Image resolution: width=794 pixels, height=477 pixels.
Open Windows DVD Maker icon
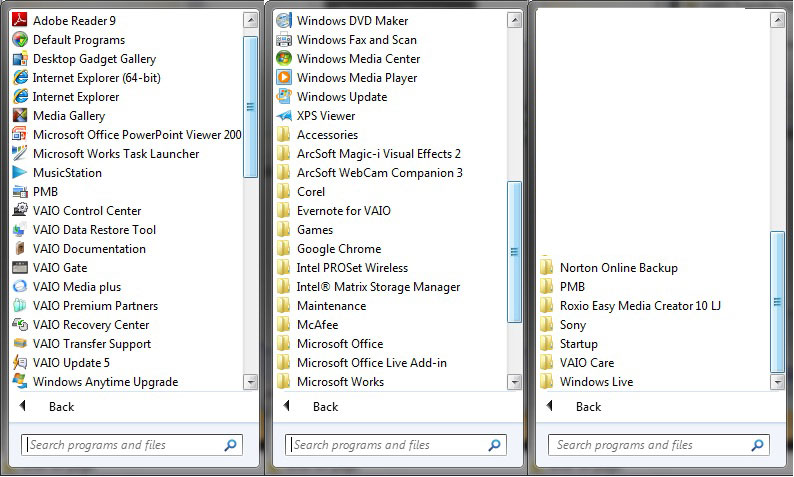284,20
